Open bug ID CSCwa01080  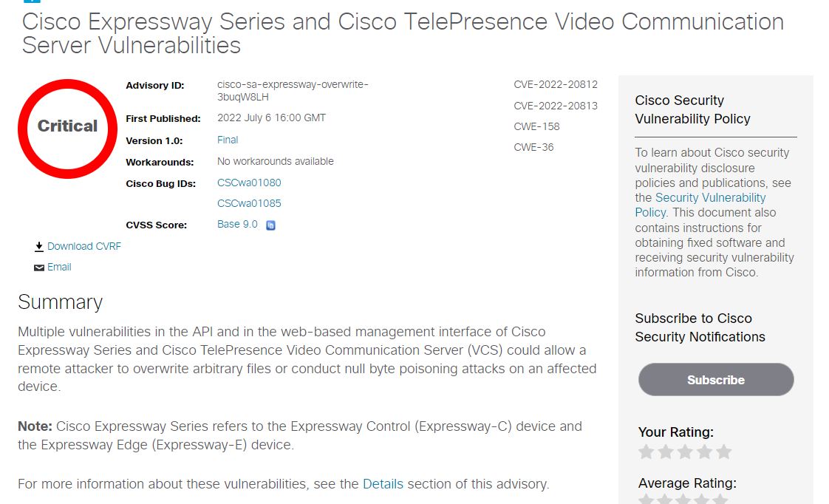click(249, 183)
